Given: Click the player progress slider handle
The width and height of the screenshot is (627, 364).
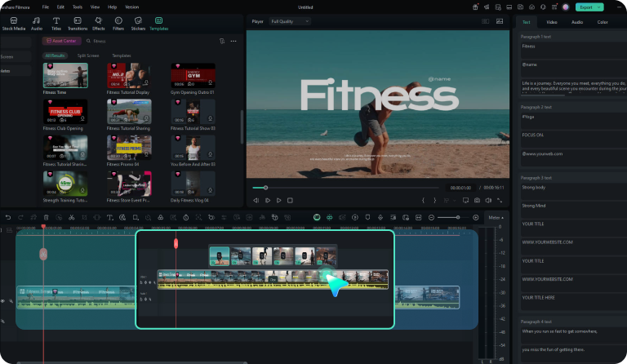Looking at the screenshot, I should 265,188.
